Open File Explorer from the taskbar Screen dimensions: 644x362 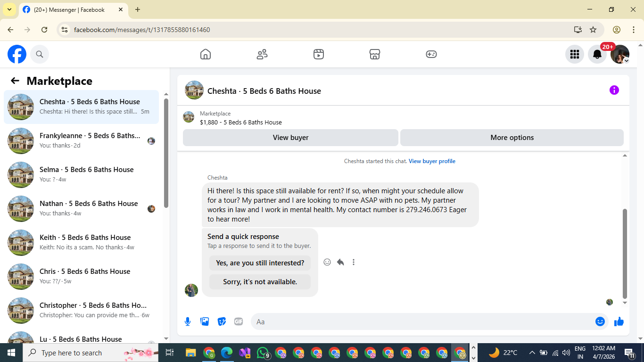(x=190, y=353)
